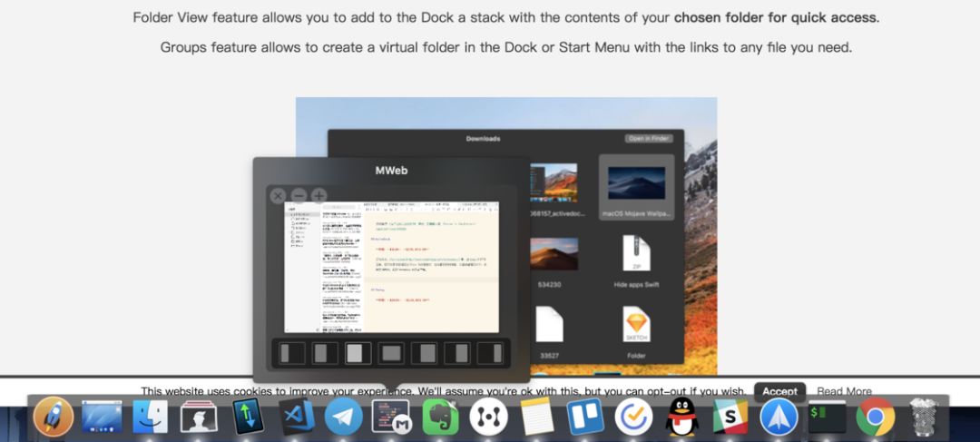Launch Trello from the Dock
The height and width of the screenshot is (442, 980).
click(585, 417)
